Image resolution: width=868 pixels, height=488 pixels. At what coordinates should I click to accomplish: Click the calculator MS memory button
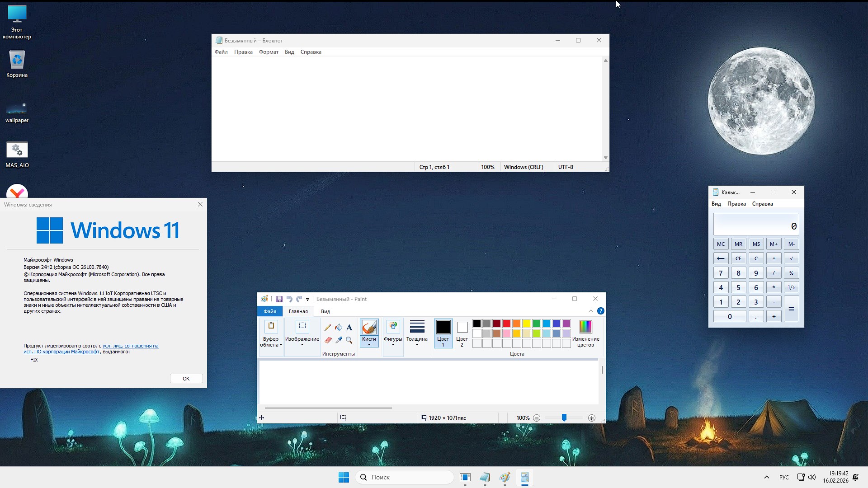pyautogui.click(x=756, y=244)
